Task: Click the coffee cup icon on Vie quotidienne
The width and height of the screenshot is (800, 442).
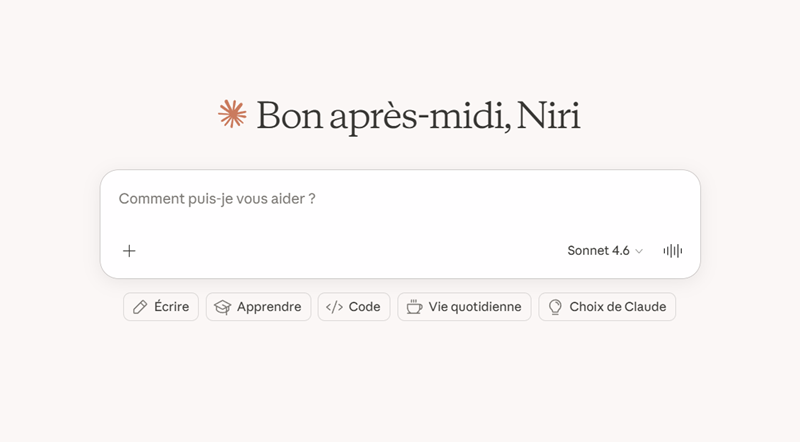Action: pos(414,307)
